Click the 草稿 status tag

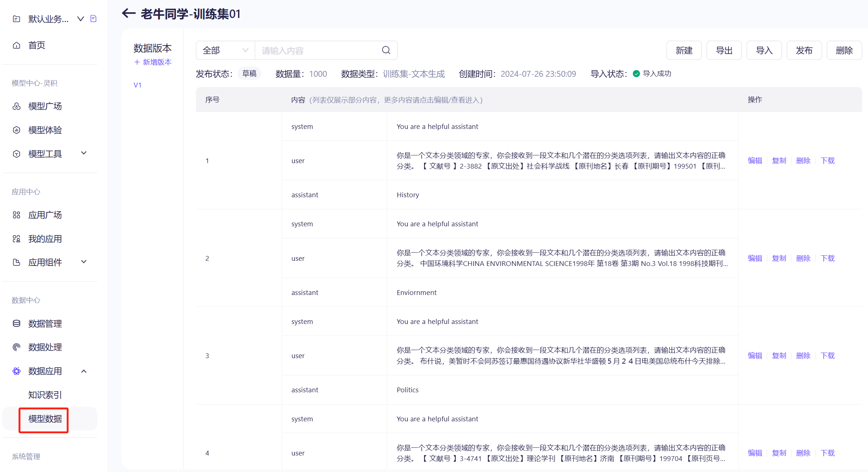[249, 74]
